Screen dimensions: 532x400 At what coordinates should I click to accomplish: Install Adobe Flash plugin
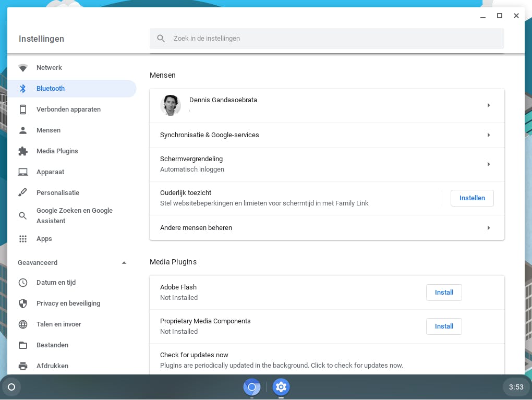(444, 293)
